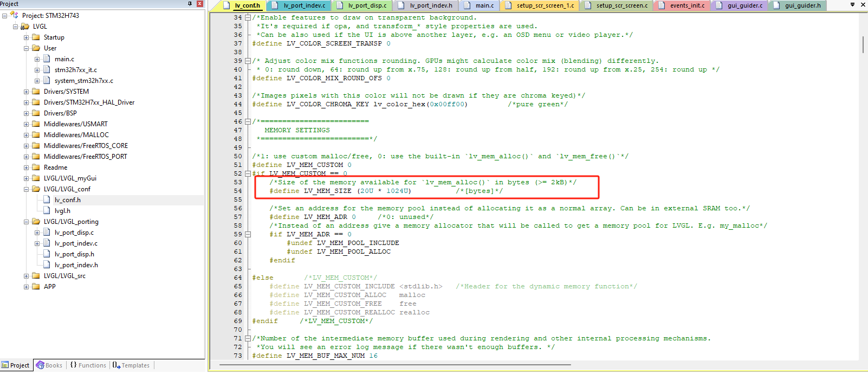Select the Middlewares/USMART folder icon

coord(36,124)
